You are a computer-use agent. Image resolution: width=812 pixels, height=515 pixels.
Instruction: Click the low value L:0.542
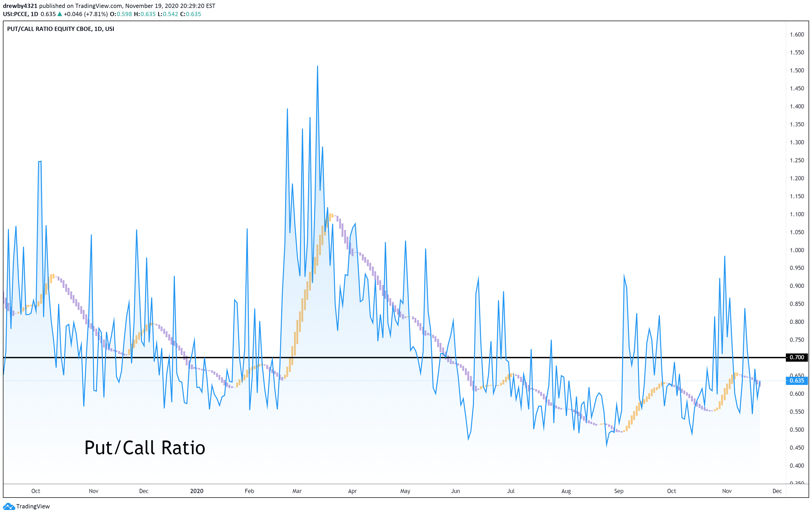click(168, 14)
